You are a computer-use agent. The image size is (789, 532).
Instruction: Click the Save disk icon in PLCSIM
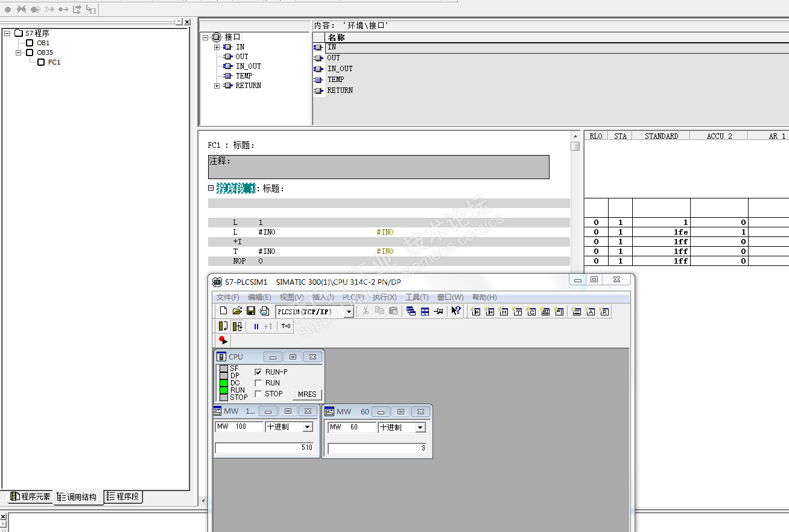pyautogui.click(x=251, y=311)
